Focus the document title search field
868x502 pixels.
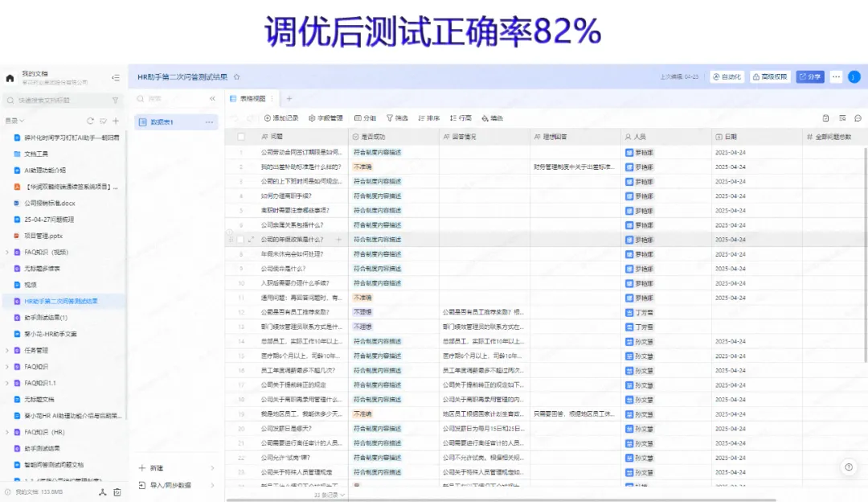[62, 101]
